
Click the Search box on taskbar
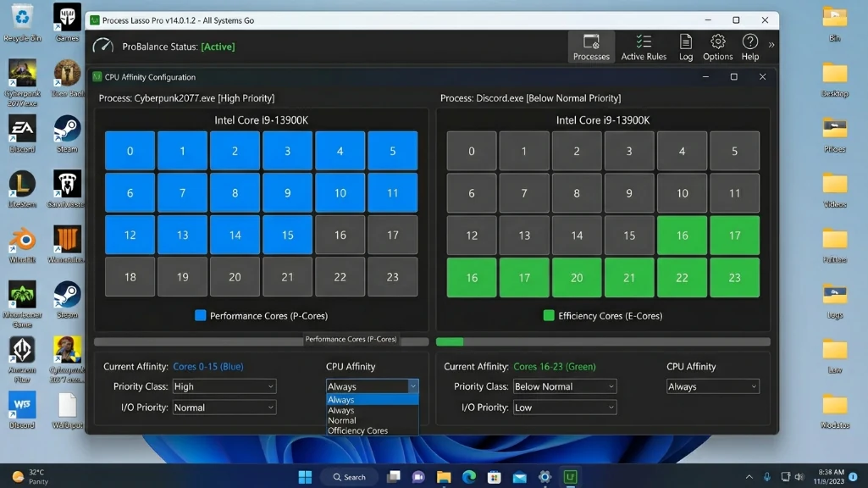pyautogui.click(x=349, y=477)
